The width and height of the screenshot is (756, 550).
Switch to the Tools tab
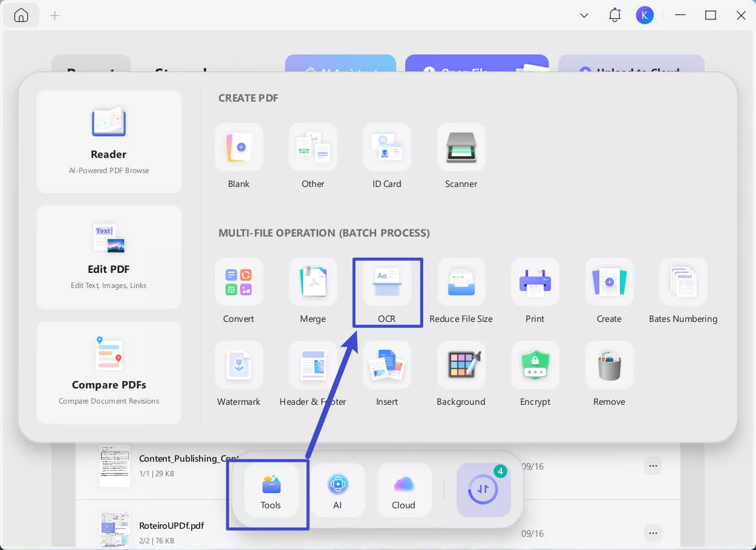(271, 491)
